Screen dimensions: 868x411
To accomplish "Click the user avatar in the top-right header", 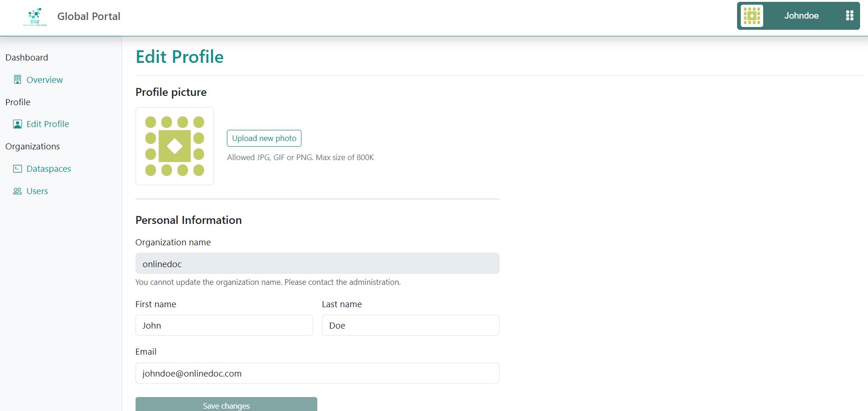I will click(752, 16).
